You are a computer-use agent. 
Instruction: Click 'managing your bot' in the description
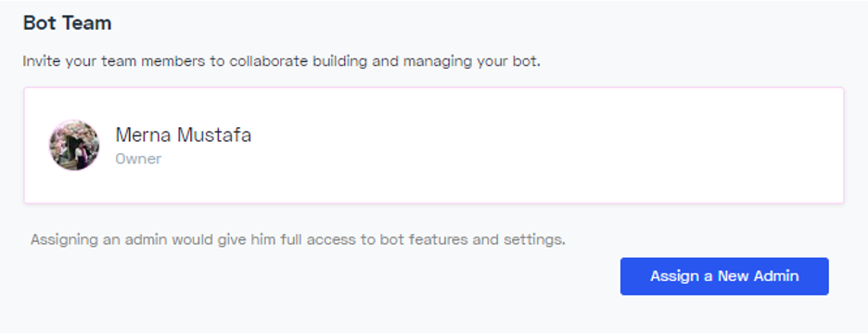click(470, 61)
